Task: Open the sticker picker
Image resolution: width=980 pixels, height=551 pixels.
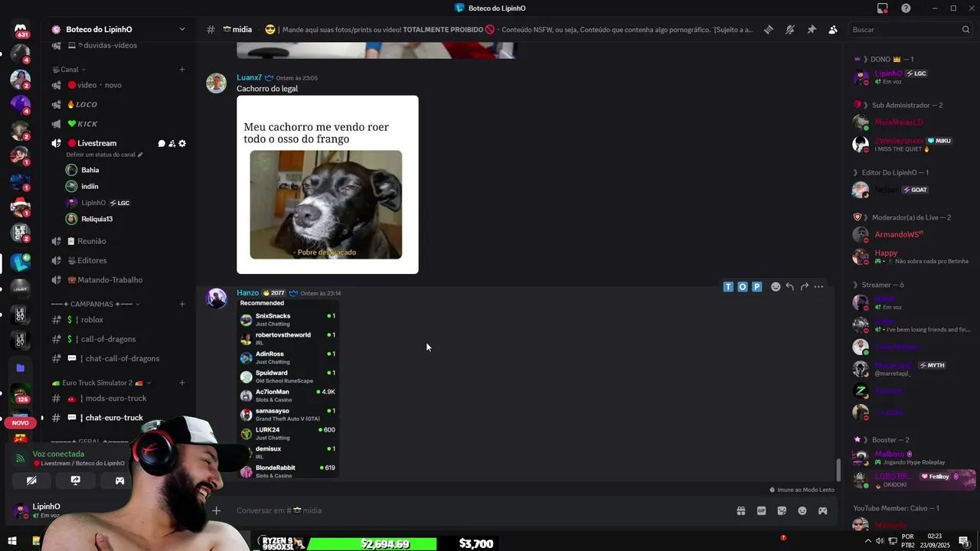Action: pyautogui.click(x=782, y=510)
